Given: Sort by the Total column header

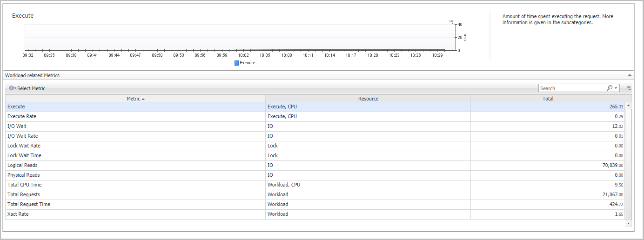Looking at the screenshot, I should click(x=548, y=99).
